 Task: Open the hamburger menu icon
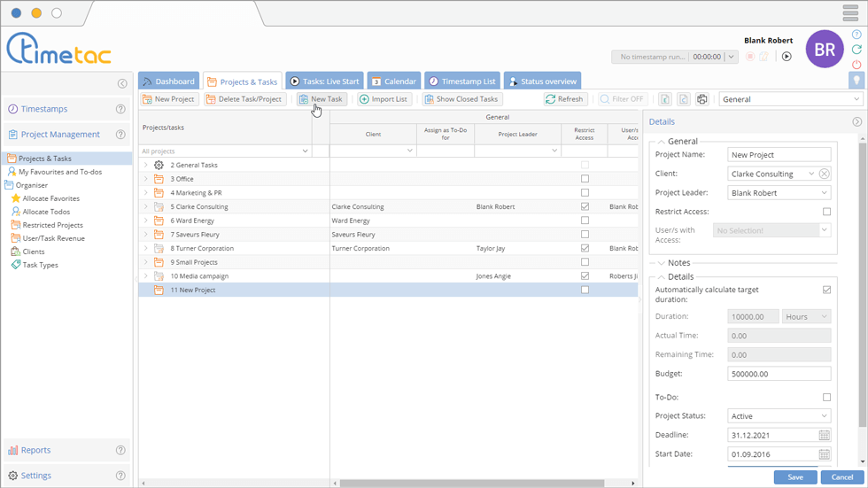850,12
